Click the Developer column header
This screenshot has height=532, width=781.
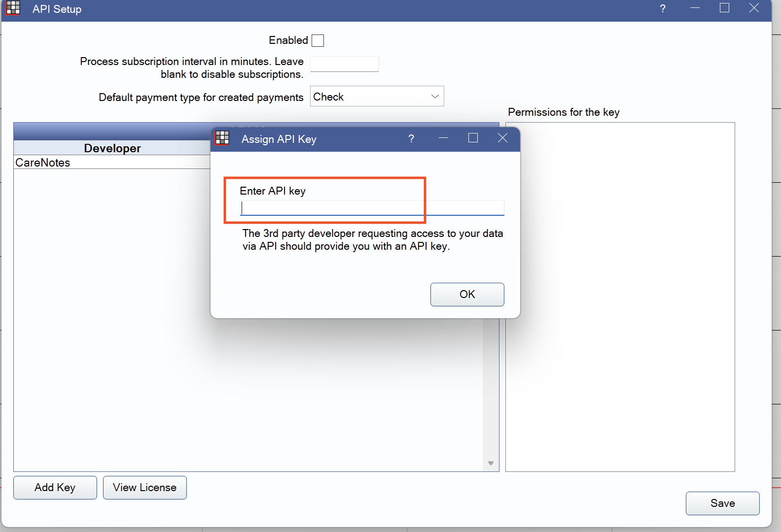coord(112,148)
